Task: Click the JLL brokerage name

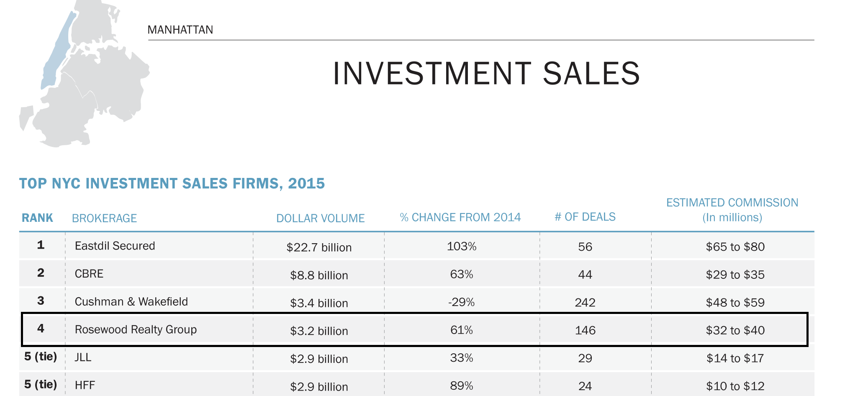Action: 83,357
